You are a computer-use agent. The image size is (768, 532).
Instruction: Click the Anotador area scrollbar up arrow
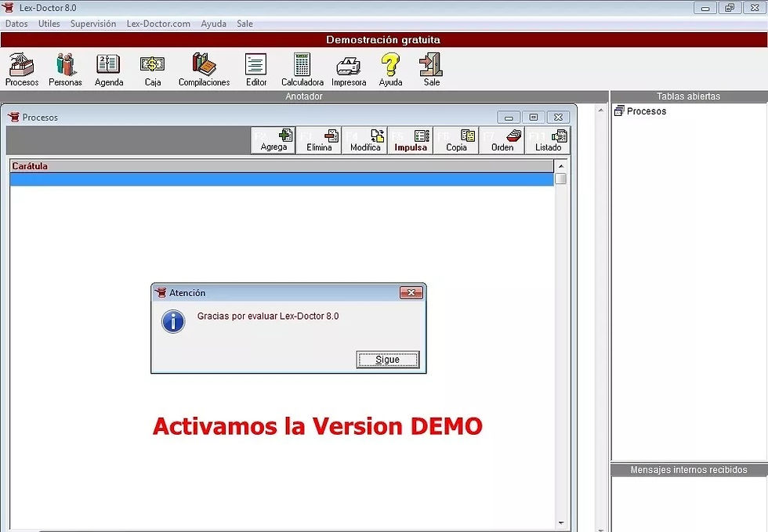click(601, 110)
